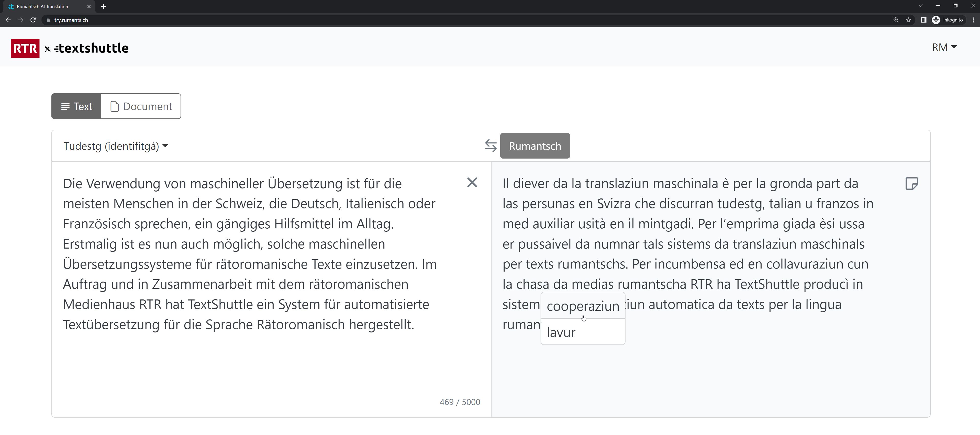
Task: Swap languages with the arrows icon
Action: 491,146
